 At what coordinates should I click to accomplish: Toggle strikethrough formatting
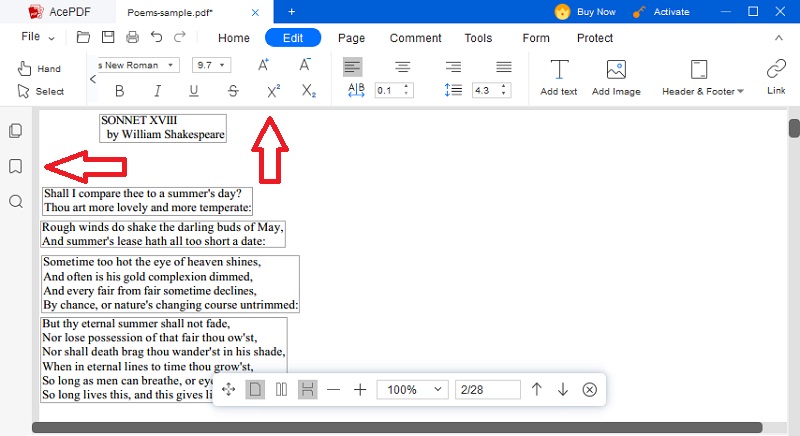tap(233, 91)
